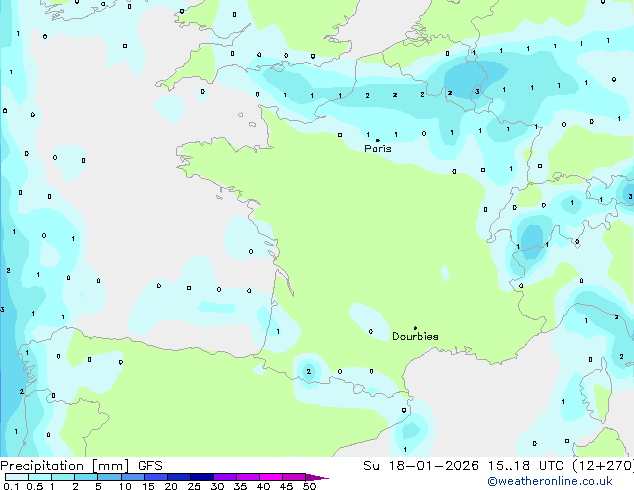Select the 30–35 mm purple legend swatch
The width and height of the screenshot is (634, 490).
click(225, 477)
